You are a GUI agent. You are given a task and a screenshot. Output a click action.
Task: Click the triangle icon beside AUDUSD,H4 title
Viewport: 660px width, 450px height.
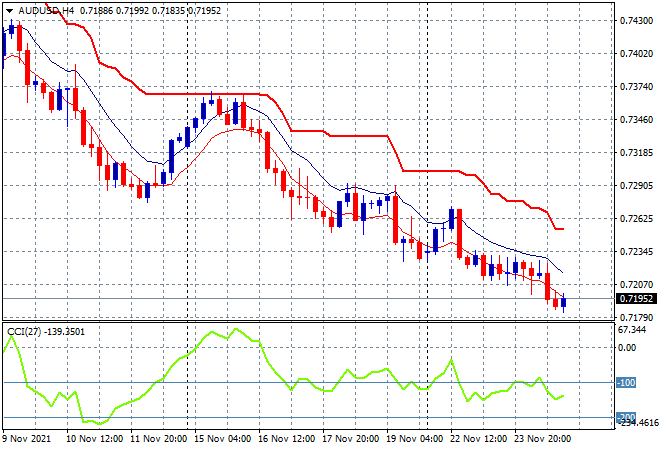click(9, 8)
